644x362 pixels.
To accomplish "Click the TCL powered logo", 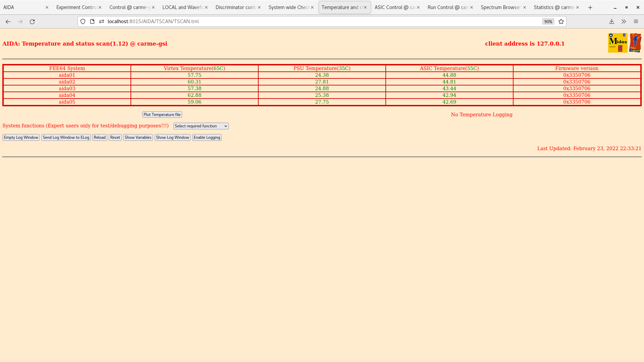I will coord(635,43).
